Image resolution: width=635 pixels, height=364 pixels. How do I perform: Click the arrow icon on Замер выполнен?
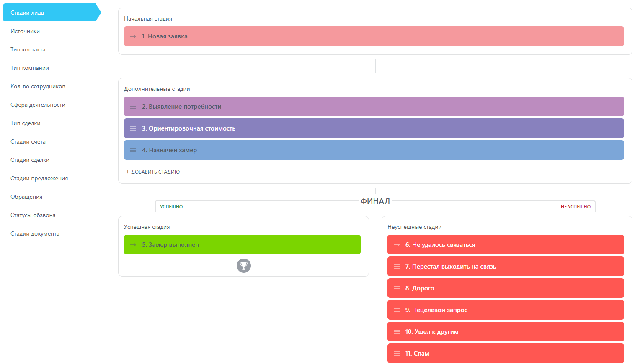(x=133, y=245)
